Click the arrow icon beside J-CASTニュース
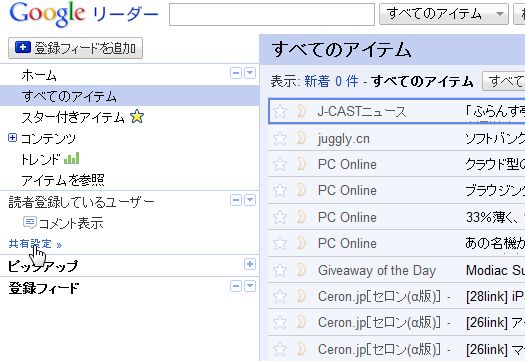This screenshot has width=525, height=361. click(x=302, y=111)
